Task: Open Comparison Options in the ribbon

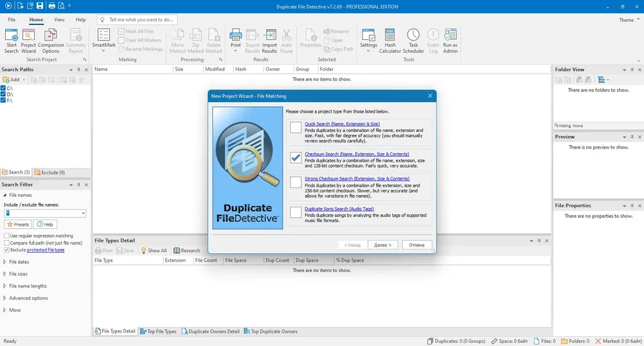Action: pyautogui.click(x=50, y=41)
